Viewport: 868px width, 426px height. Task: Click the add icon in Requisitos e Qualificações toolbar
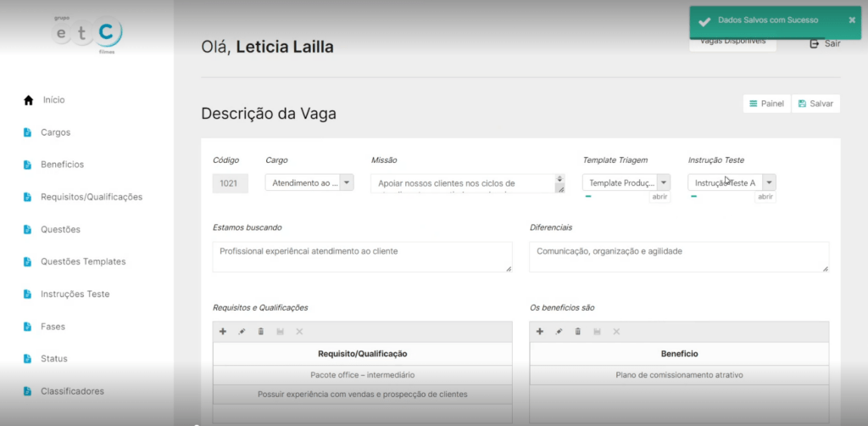[223, 332]
